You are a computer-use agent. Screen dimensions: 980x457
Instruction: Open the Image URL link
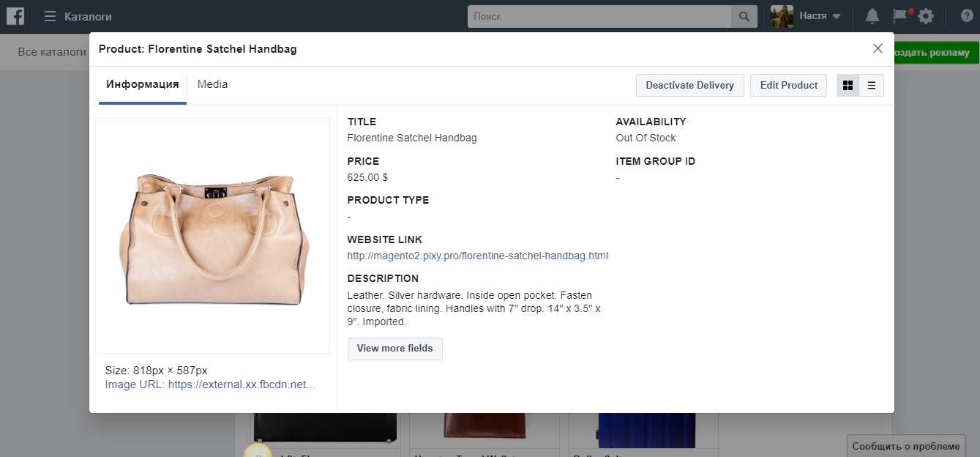click(x=210, y=384)
